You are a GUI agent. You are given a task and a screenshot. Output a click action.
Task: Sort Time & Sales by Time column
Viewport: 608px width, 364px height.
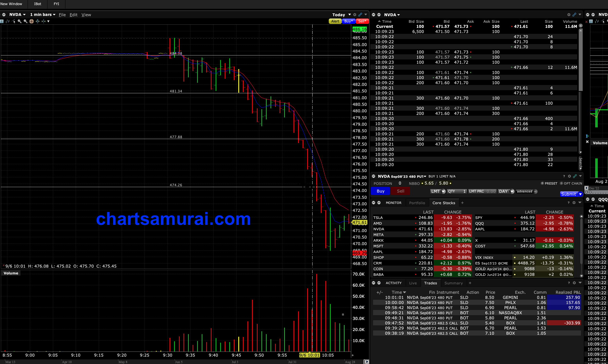[x=384, y=22]
